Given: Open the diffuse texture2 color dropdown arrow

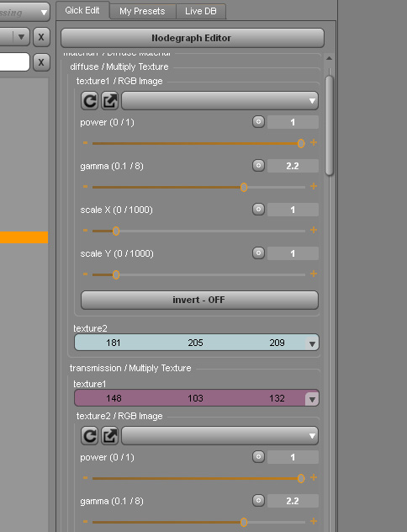Looking at the screenshot, I should pos(312,343).
